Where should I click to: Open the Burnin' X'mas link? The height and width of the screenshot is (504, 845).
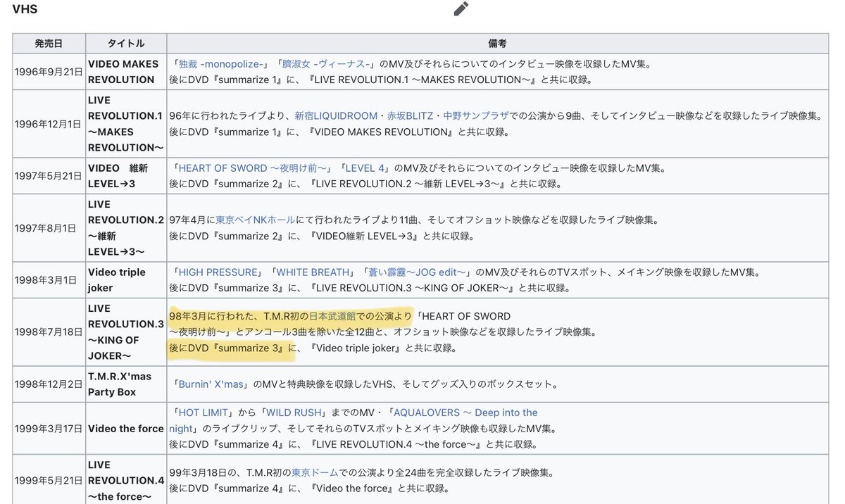213,385
